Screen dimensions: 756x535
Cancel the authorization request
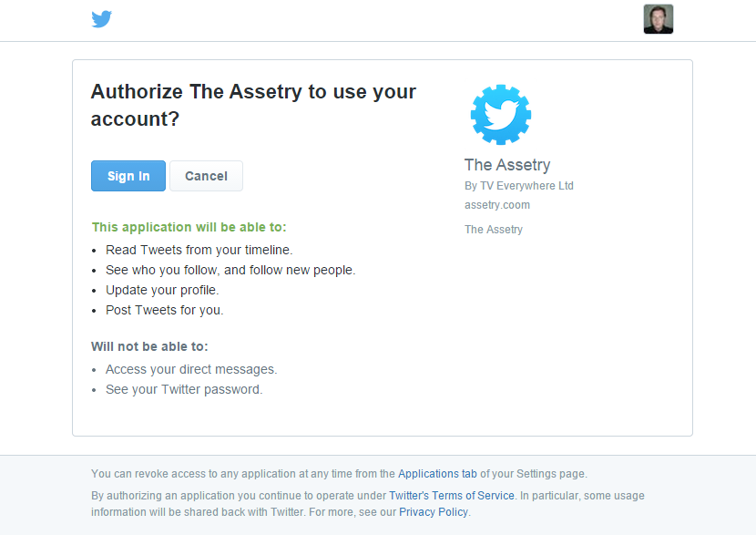coord(206,176)
